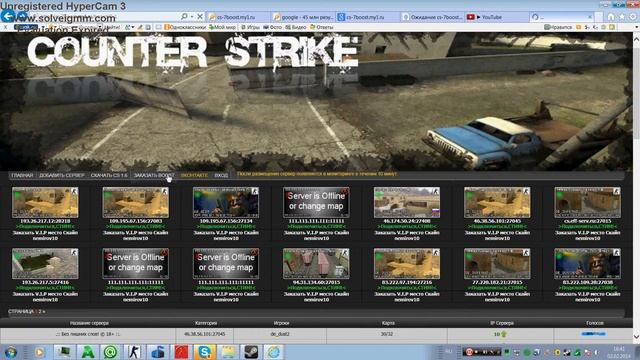Stop loading with the X in address bar
The height and width of the screenshot is (360, 640).
pos(200,17)
